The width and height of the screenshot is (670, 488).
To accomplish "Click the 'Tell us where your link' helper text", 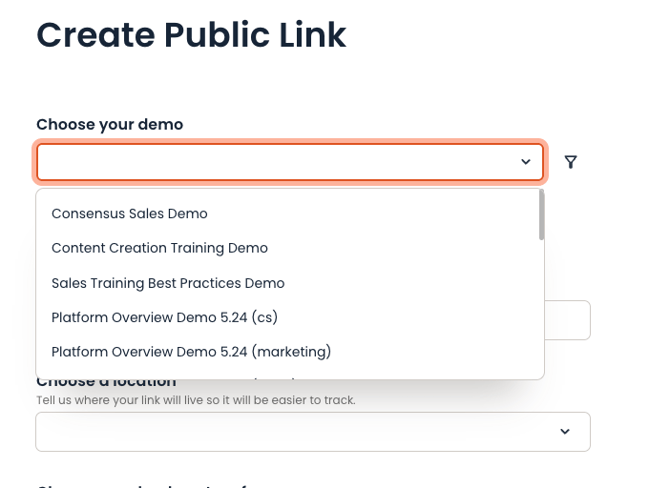I will tap(195, 400).
